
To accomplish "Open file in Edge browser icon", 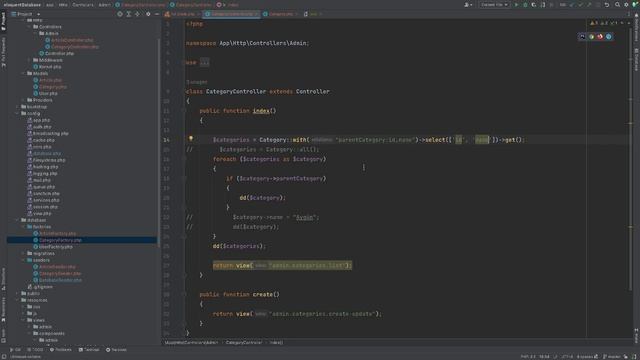I will point(609,37).
